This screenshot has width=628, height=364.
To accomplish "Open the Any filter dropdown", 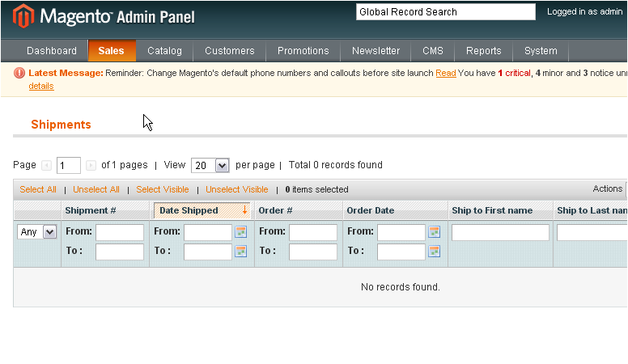I will [x=37, y=232].
